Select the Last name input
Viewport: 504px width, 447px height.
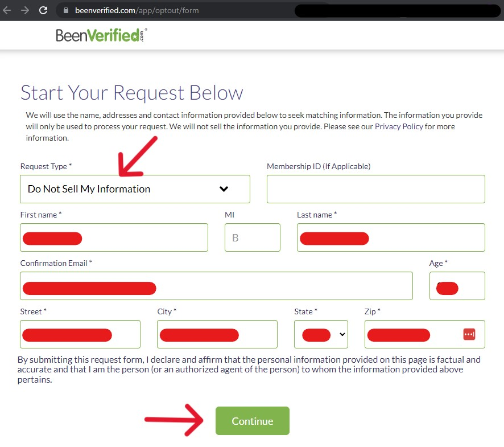391,237
